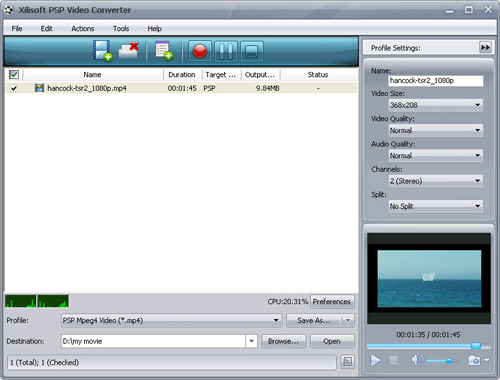Image resolution: width=500 pixels, height=380 pixels.
Task: Click the '1 (Total); 1 (Checked)' status text
Action: point(44,362)
